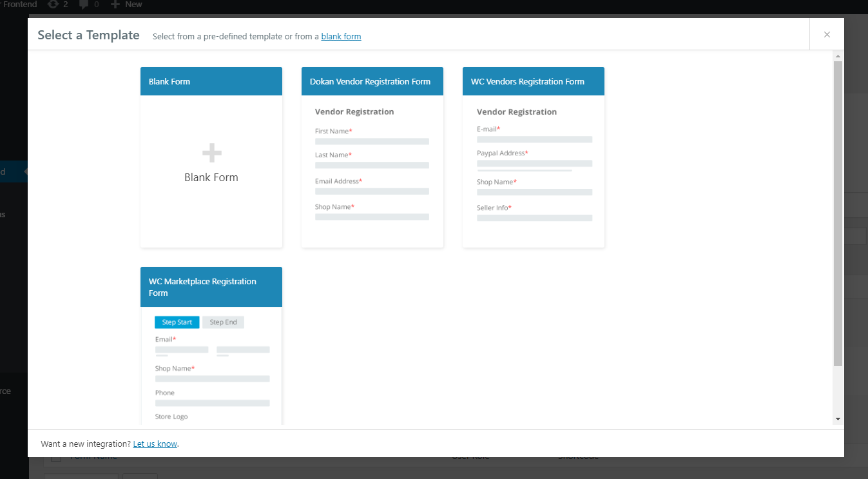Click the "Select a Template" dialog title
This screenshot has width=868, height=479.
pyautogui.click(x=88, y=35)
